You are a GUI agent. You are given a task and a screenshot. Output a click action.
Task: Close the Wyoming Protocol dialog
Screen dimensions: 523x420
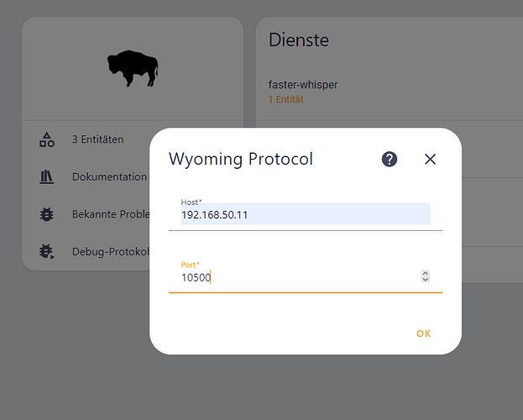(431, 159)
